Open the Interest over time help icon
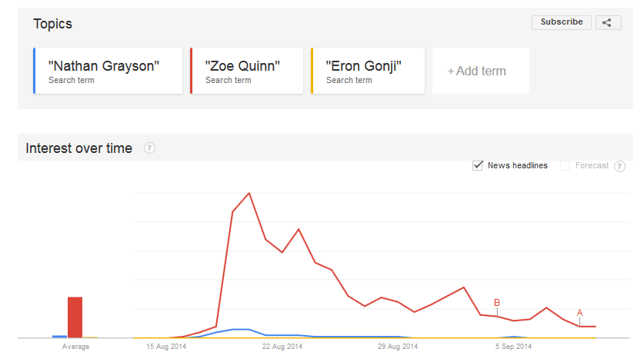Viewport: 644px width, 362px height. (149, 148)
